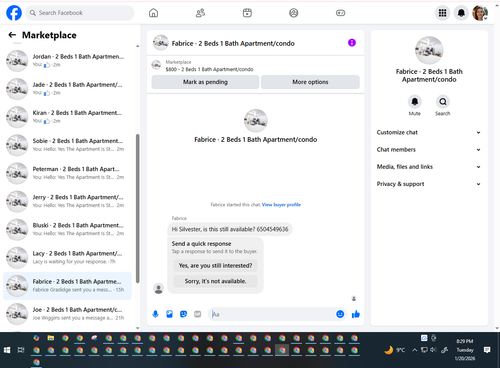Click the Aa message text box
Image resolution: width=500 pixels, height=368 pixels.
coord(272,314)
